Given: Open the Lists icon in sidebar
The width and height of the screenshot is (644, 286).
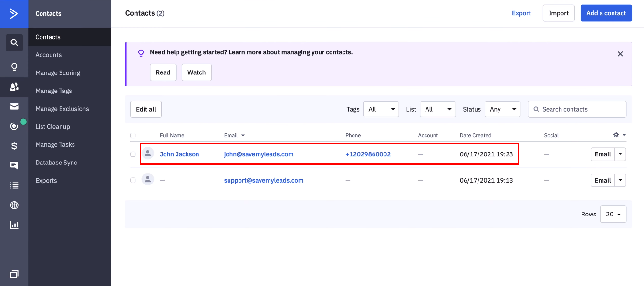Looking at the screenshot, I should coord(14,185).
